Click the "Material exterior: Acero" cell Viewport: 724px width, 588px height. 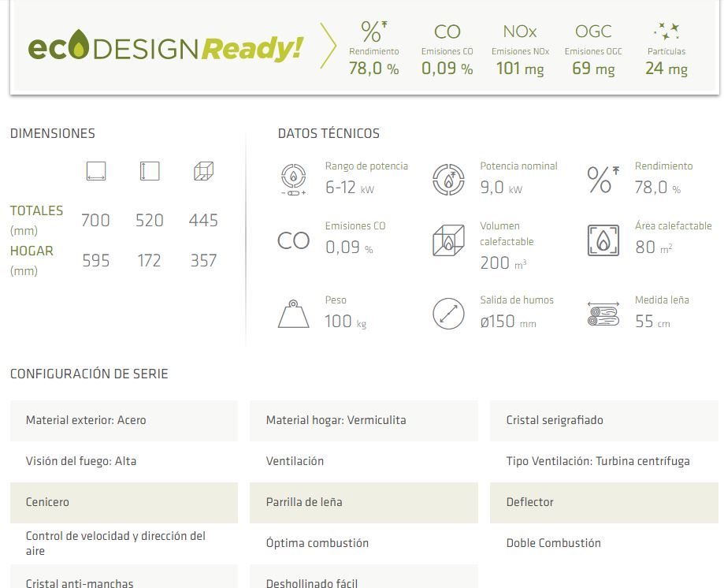pos(124,420)
